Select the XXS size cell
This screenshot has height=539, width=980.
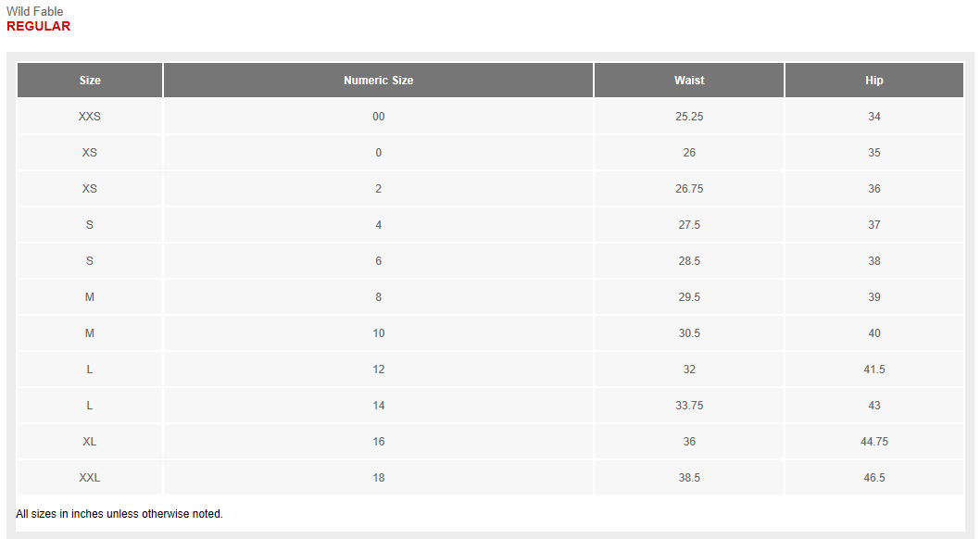89,116
